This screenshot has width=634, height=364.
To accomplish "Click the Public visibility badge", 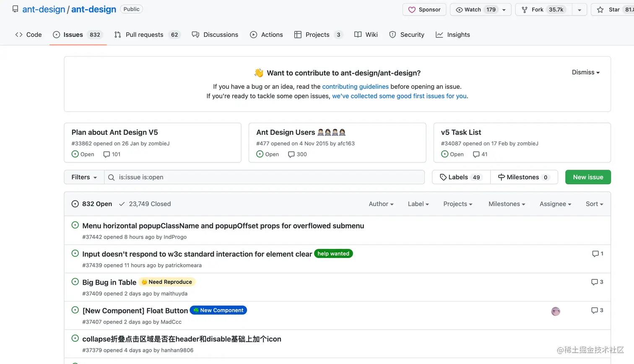I will point(132,9).
